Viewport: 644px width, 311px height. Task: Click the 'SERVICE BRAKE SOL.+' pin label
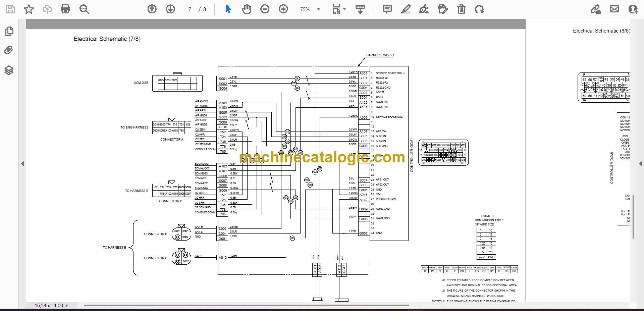[390, 73]
